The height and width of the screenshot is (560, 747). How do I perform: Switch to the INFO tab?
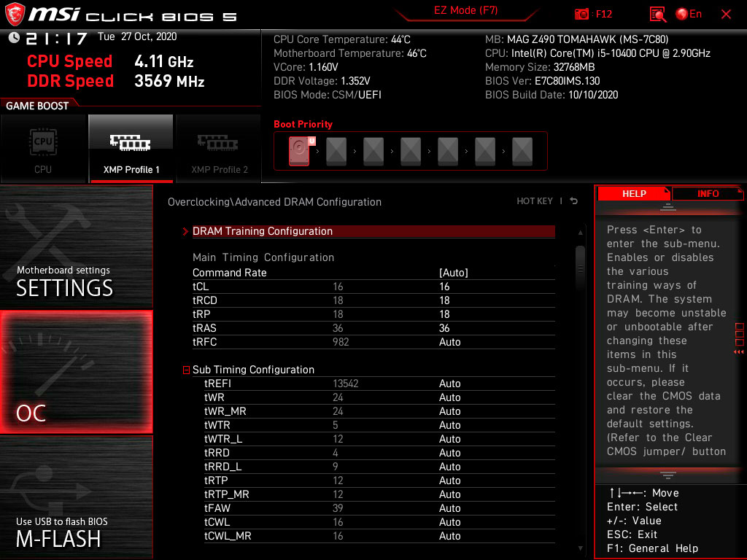708,194
